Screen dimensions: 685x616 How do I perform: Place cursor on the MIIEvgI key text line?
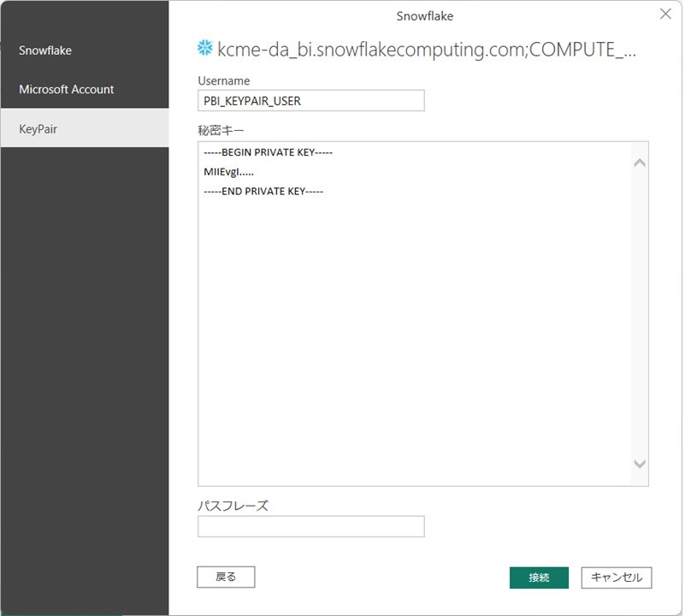click(x=222, y=172)
